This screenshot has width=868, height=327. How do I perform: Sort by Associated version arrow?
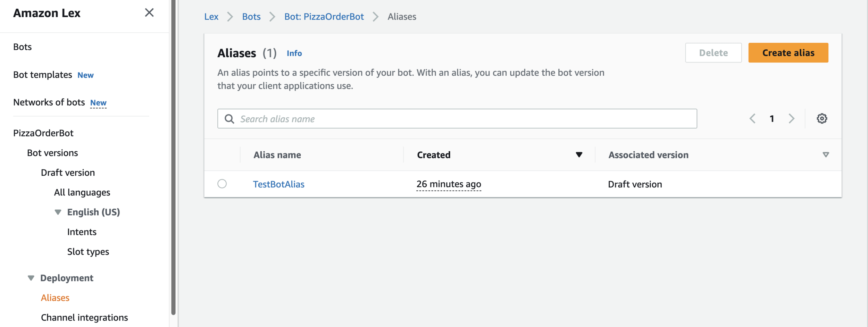[826, 155]
